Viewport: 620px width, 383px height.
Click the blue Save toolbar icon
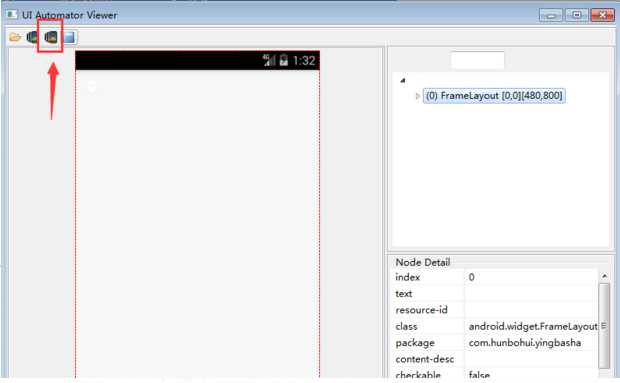pos(70,38)
